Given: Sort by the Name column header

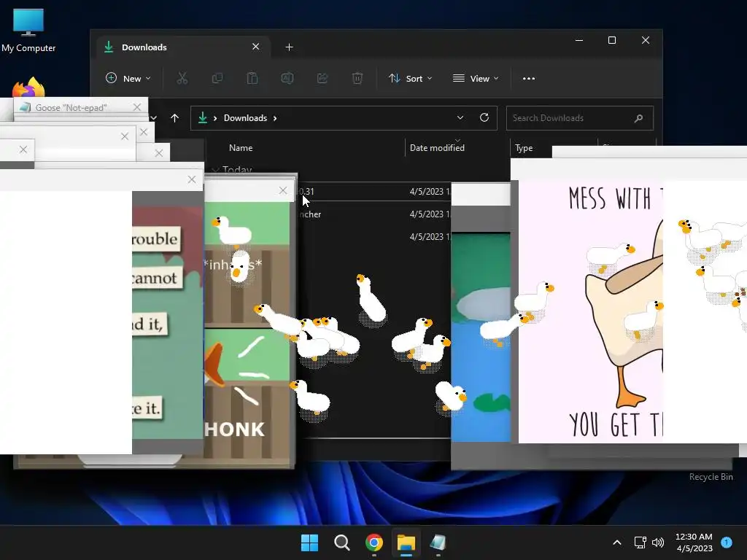Looking at the screenshot, I should [x=241, y=148].
